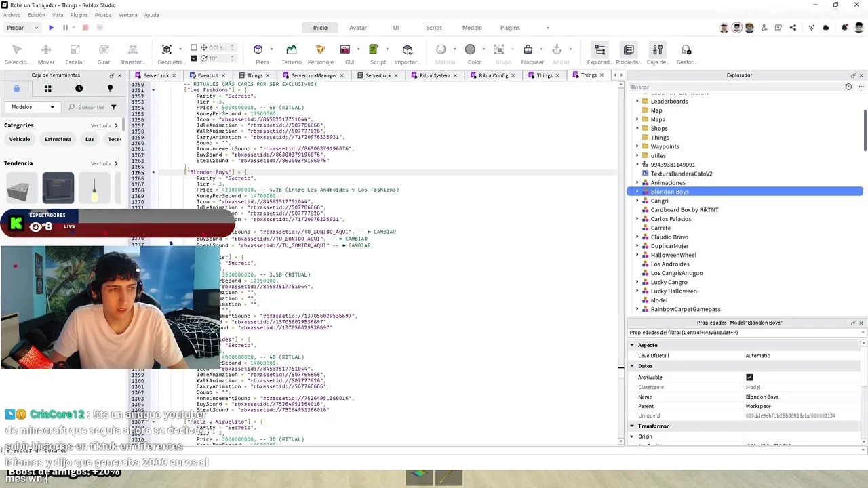Toggle the rotate snap 10° checkbox

[x=194, y=58]
